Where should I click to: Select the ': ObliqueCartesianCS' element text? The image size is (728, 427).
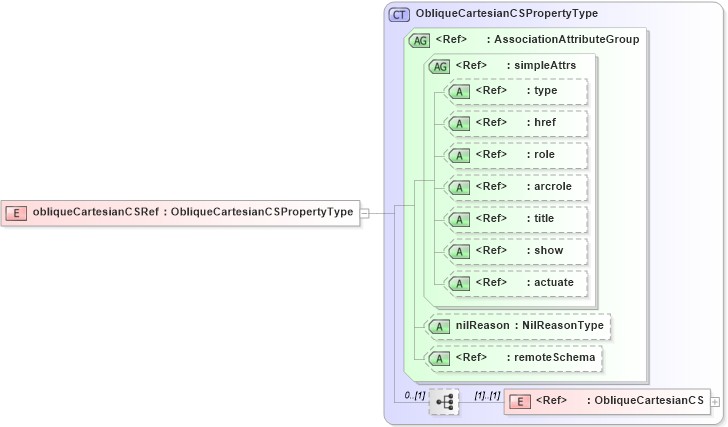(x=645, y=401)
